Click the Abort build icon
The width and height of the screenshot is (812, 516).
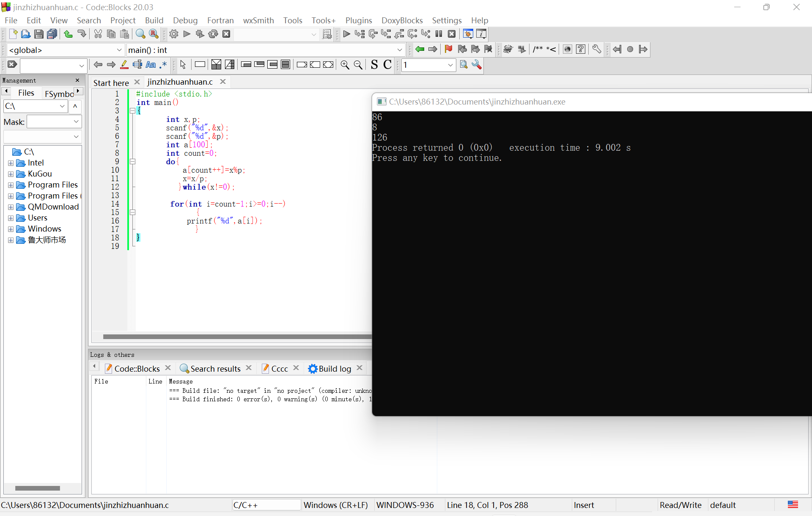(x=226, y=34)
